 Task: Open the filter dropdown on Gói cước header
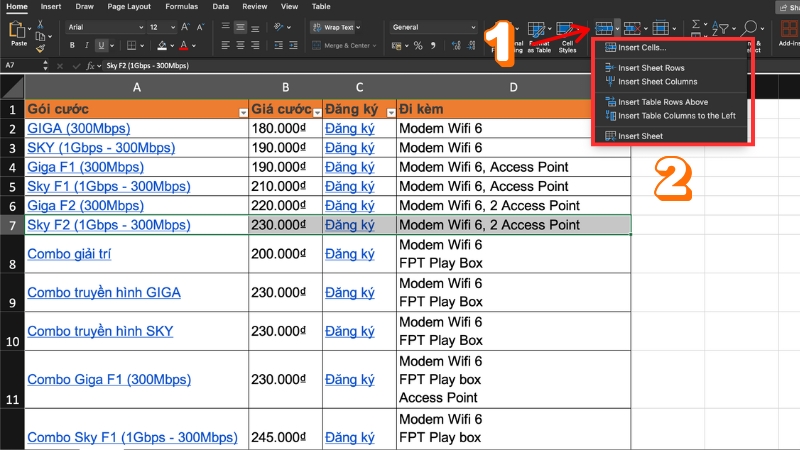click(243, 112)
